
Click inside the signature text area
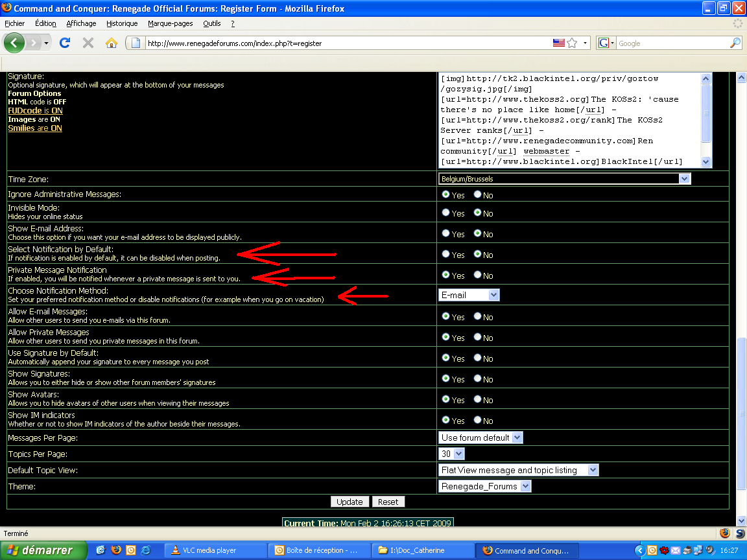569,120
